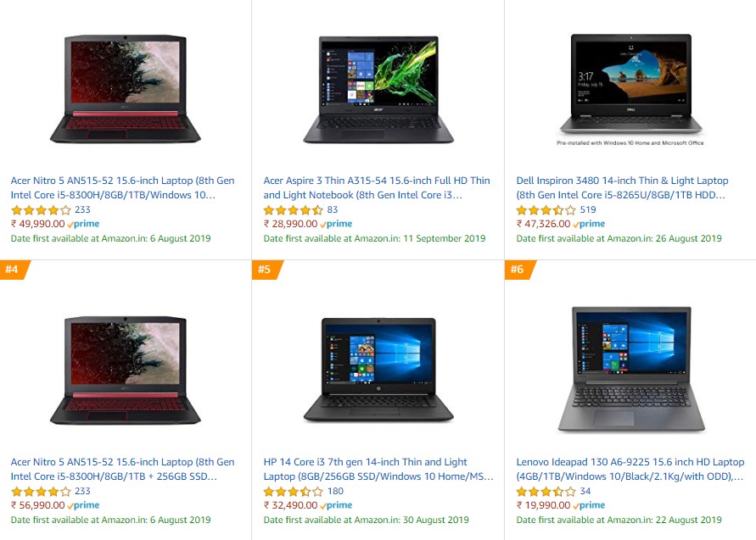Click star rating of Acer Aspire 3
Image resolution: width=756 pixels, height=540 pixels.
293,210
